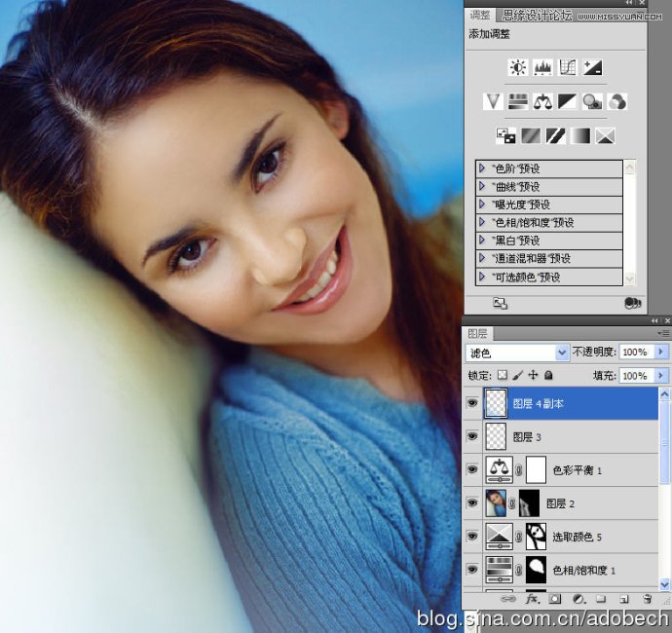
Task: Switch to the 图层 tab
Action: (x=477, y=333)
